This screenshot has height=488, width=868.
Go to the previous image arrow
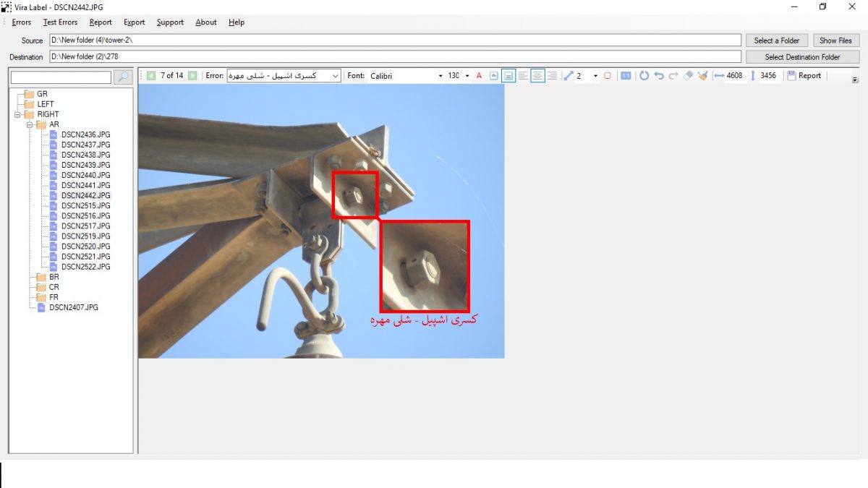click(151, 75)
